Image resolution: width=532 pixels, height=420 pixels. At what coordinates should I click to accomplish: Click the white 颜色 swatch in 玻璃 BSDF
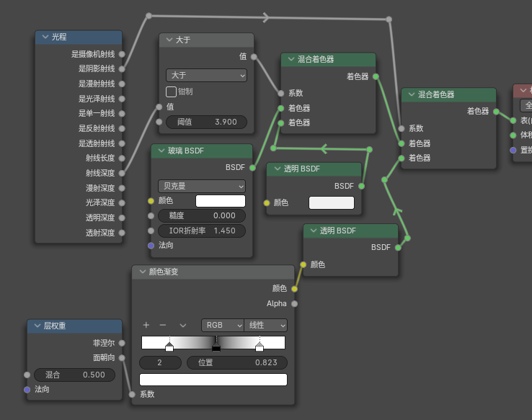(221, 201)
